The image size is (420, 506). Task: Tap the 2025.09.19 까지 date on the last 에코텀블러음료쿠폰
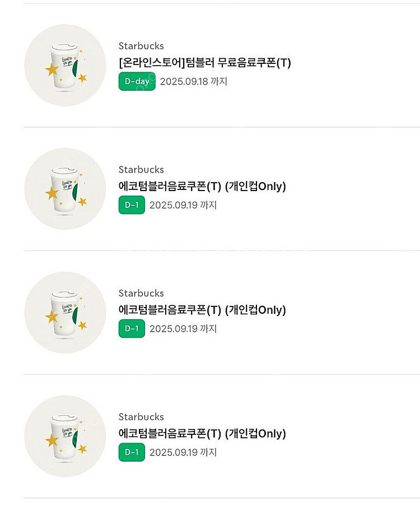click(x=183, y=452)
